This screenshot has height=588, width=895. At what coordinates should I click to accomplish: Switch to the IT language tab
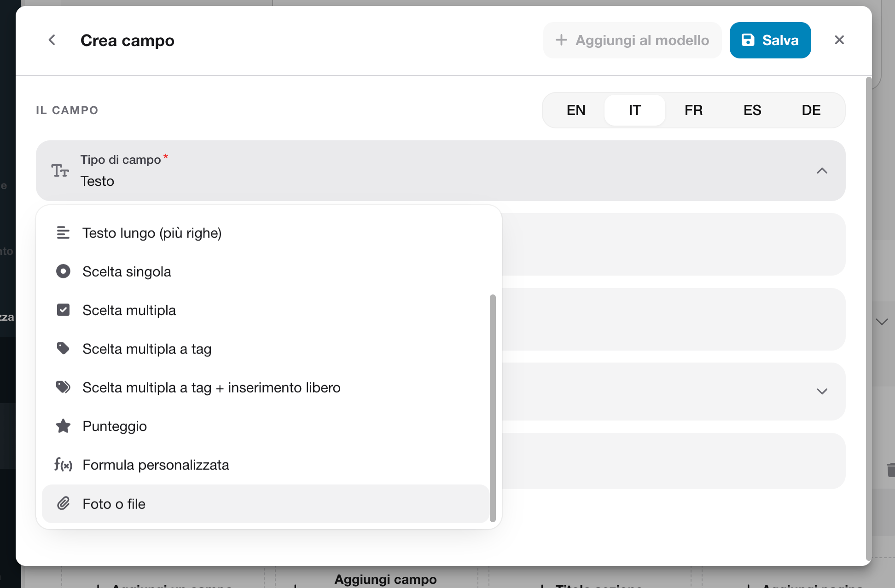634,110
